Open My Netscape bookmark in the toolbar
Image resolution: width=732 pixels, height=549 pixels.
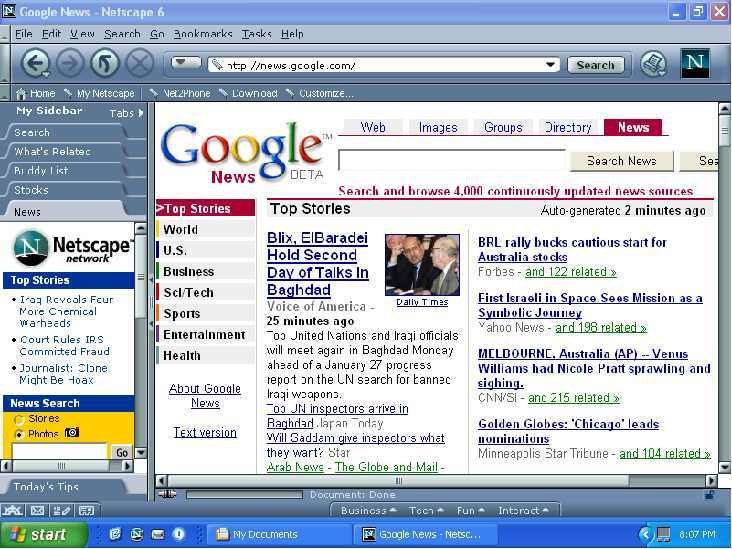pos(99,93)
